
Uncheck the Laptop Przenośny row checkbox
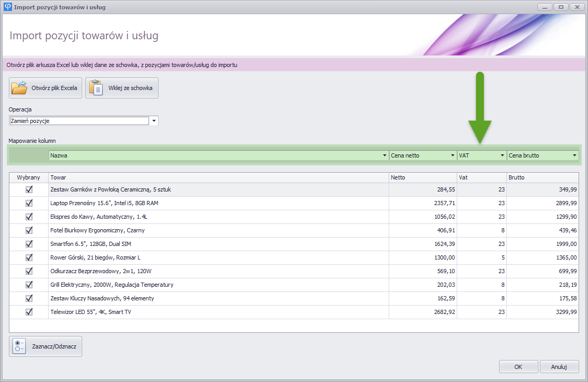[29, 203]
